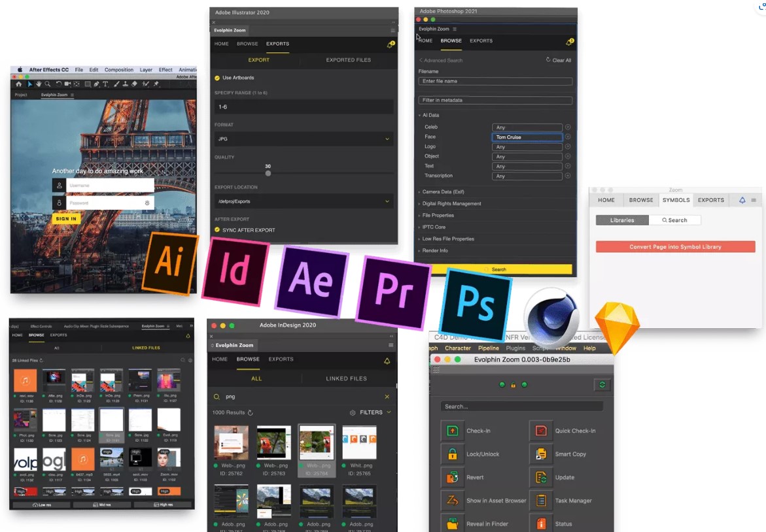Open the Pipeline menu in Cinema 4D
This screenshot has width=766, height=532.
tap(489, 348)
